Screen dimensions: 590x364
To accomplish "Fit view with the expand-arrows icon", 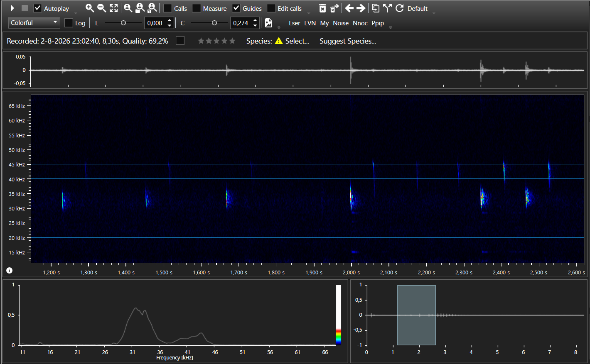I will tap(113, 8).
